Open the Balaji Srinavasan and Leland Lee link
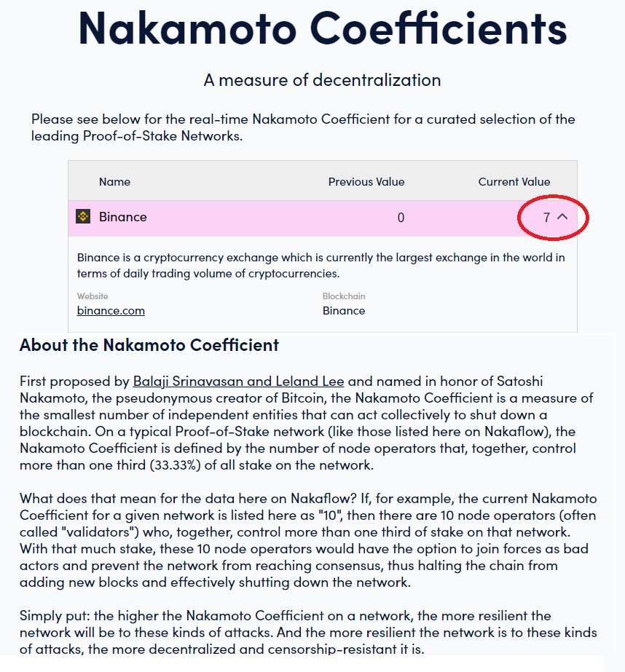Viewport: 625px width, 672px height. click(238, 382)
